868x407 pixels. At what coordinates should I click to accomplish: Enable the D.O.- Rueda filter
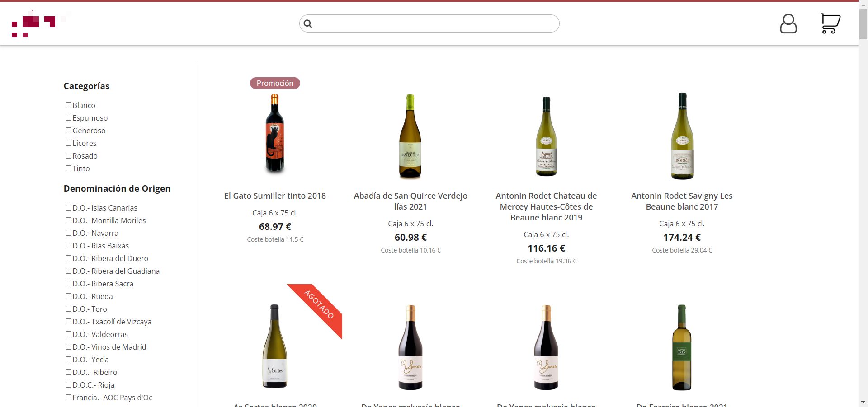pos(69,296)
